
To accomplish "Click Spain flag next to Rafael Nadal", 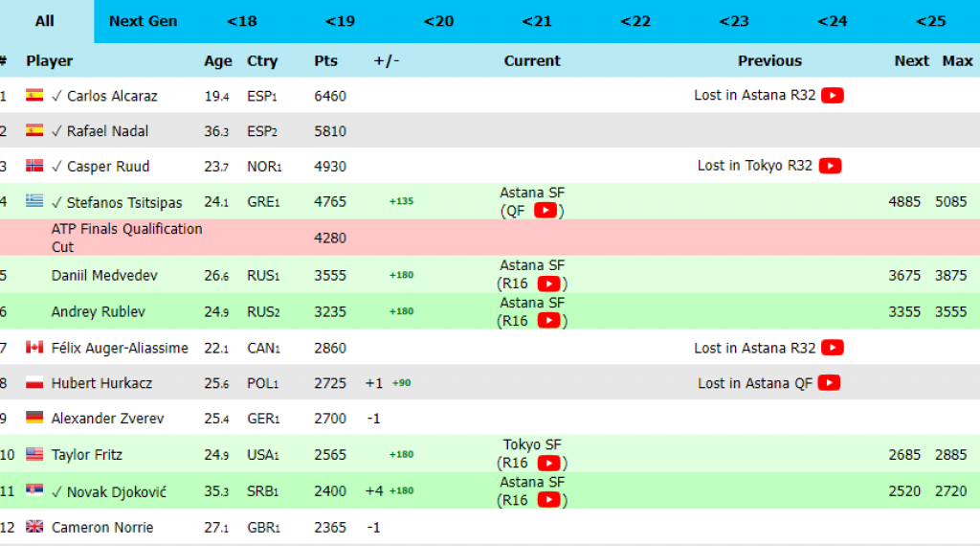I will 34,130.
